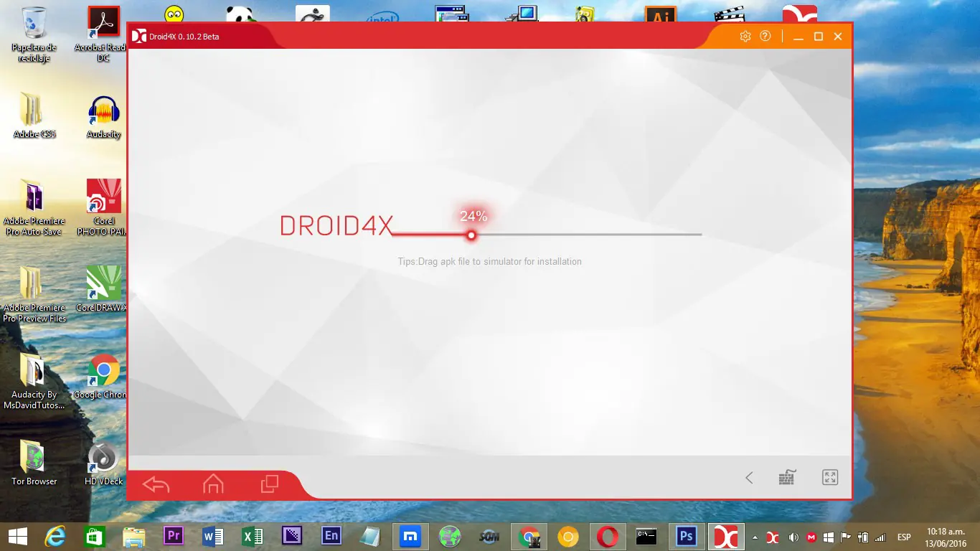This screenshot has height=551, width=980.
Task: Toggle Droid4X fullscreen mode
Action: tap(830, 478)
